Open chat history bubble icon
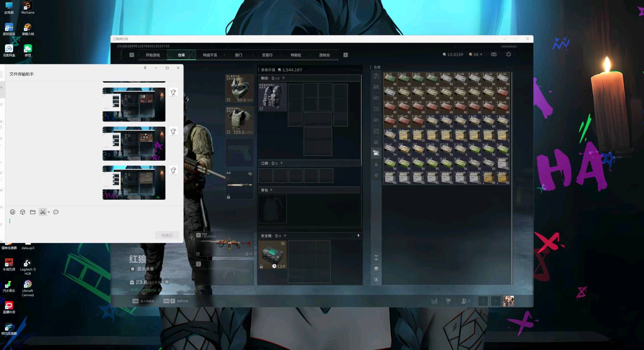Screen dimensions: 644x350 tap(56, 212)
